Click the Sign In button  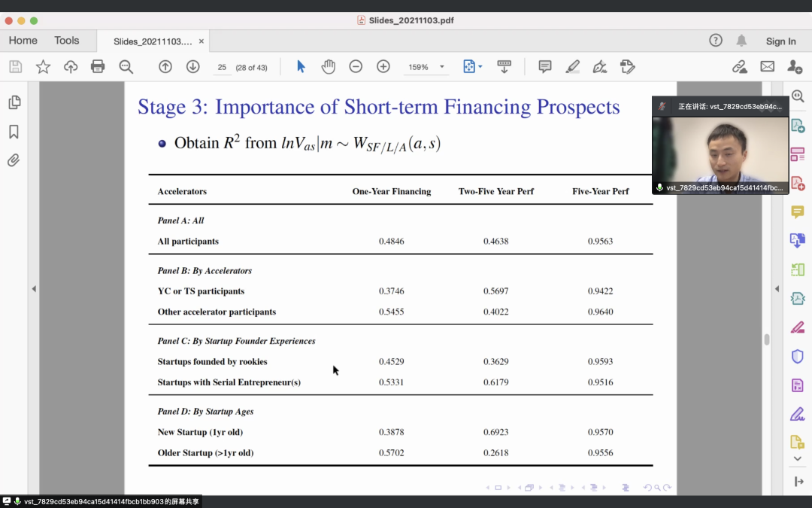[780, 41]
